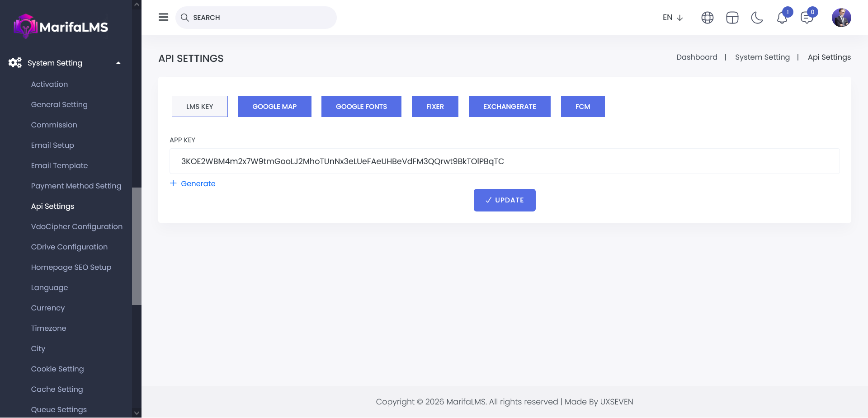Click the hamburger menu icon
The width and height of the screenshot is (868, 418).
tap(163, 17)
